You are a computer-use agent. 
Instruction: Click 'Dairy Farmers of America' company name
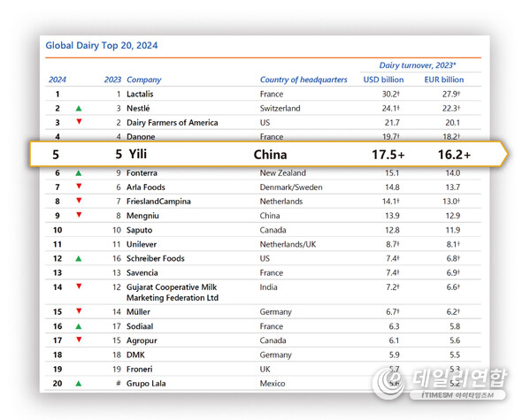click(173, 123)
